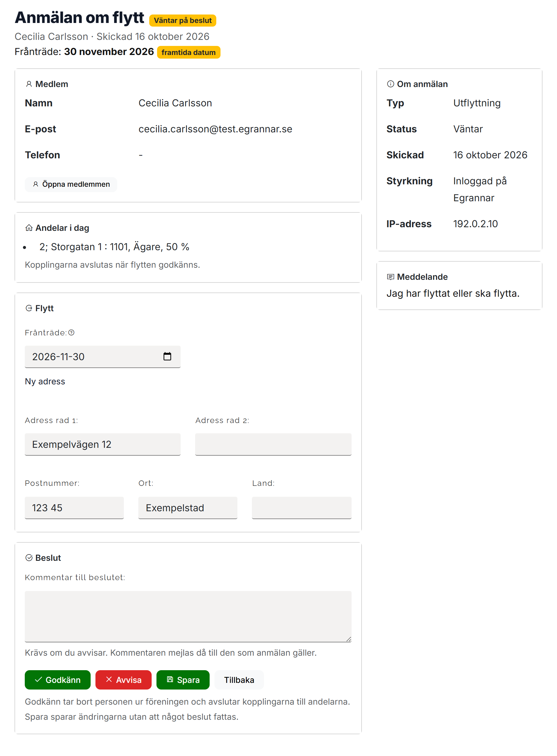Click the note Kopplingarna avslutas när flytten godkänns
557x756 pixels.
tap(113, 265)
